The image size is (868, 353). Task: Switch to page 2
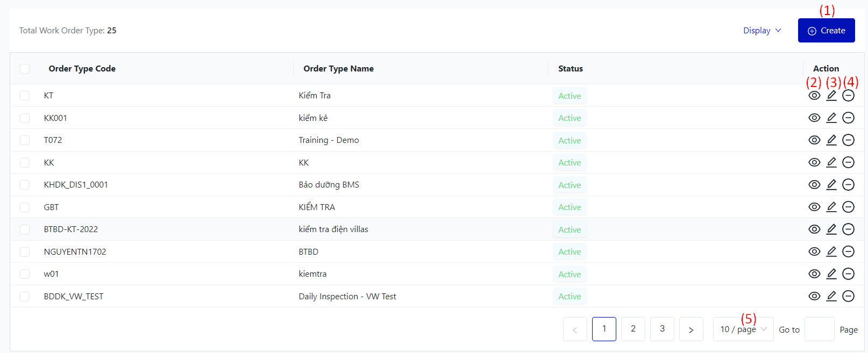click(x=633, y=329)
